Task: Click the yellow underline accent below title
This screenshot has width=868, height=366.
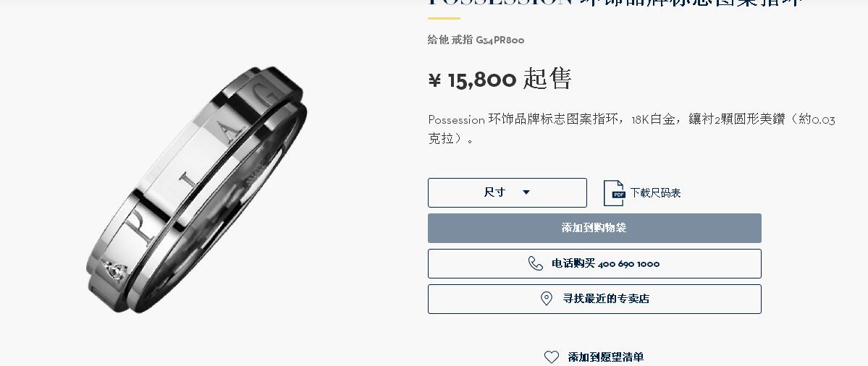Action: tap(444, 18)
